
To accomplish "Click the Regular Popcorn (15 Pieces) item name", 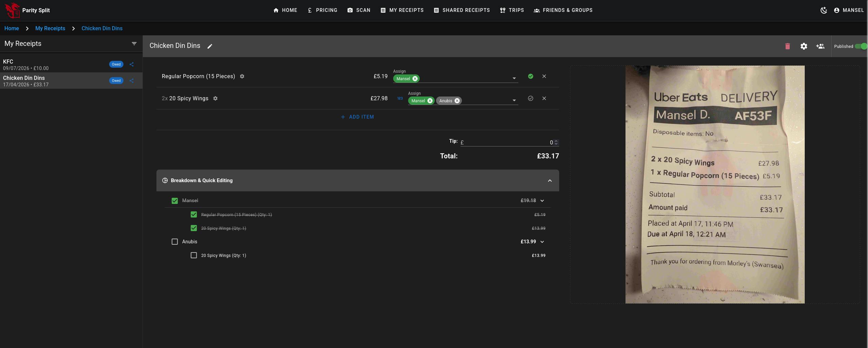I will tap(198, 76).
